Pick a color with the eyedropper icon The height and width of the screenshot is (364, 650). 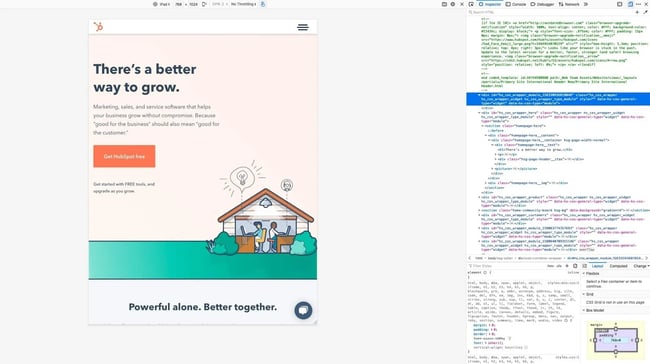coord(645,12)
